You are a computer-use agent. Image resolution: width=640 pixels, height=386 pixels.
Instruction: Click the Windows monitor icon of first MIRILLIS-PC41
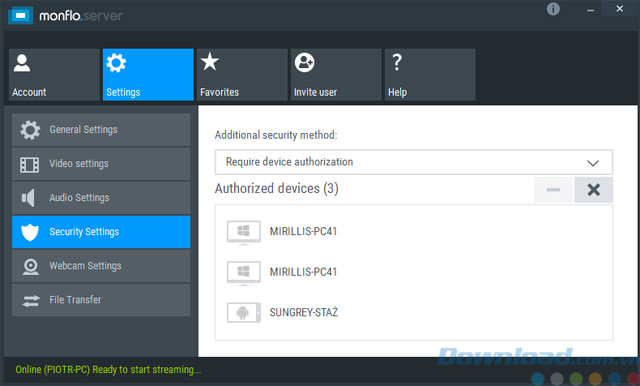coord(244,233)
